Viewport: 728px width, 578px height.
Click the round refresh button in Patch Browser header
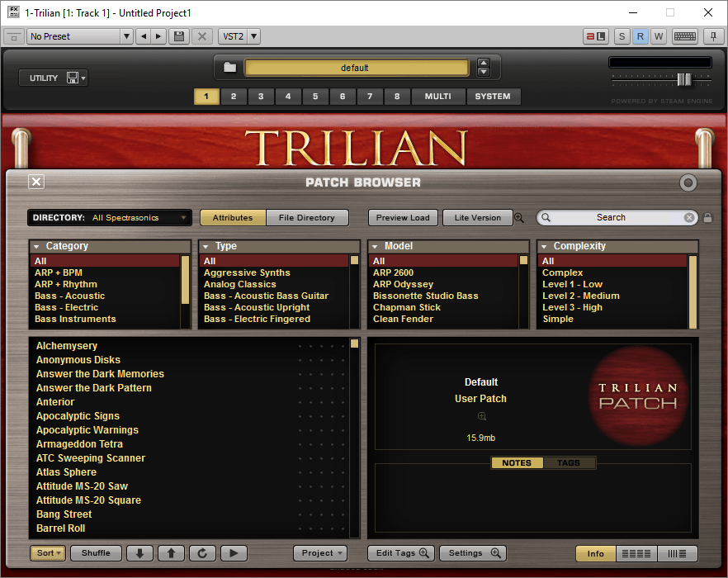pyautogui.click(x=688, y=182)
